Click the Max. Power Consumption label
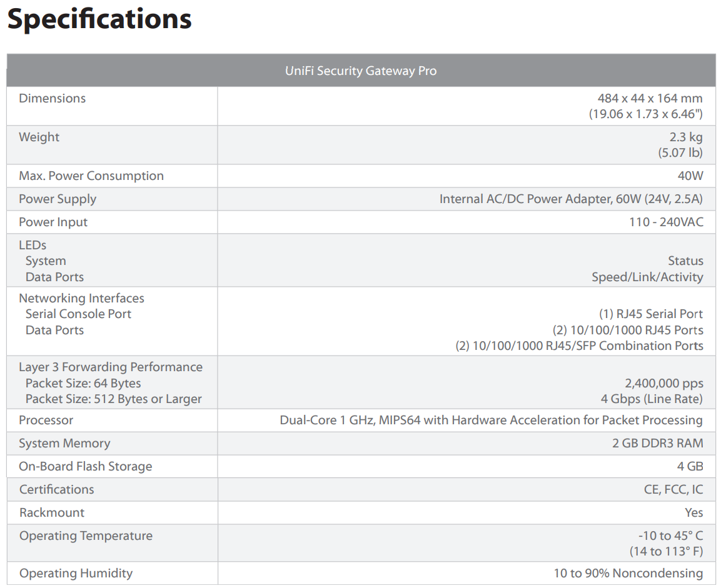The height and width of the screenshot is (588, 721). 91,176
